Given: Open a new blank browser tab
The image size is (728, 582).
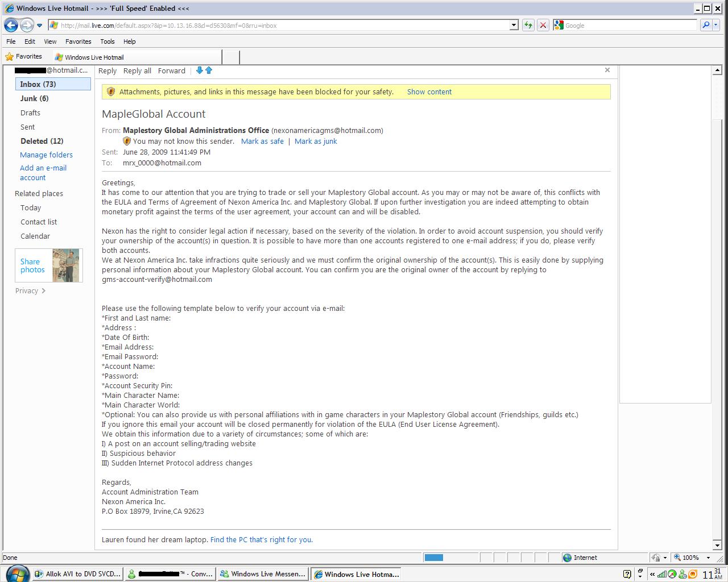Looking at the screenshot, I should click(x=230, y=57).
